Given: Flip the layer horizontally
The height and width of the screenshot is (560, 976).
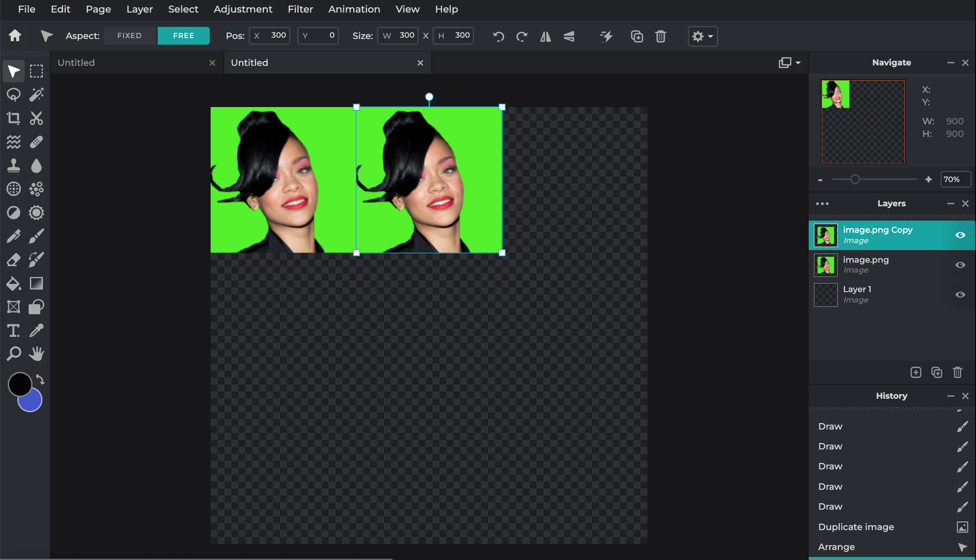Looking at the screenshot, I should 546,36.
